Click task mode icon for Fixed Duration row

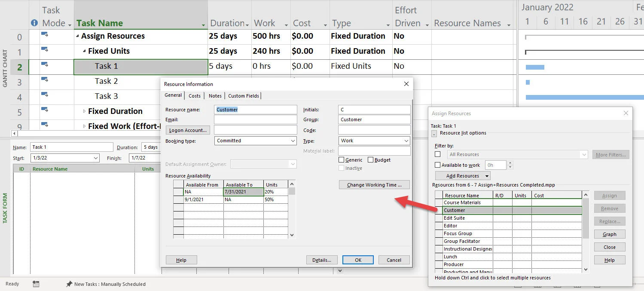click(45, 110)
